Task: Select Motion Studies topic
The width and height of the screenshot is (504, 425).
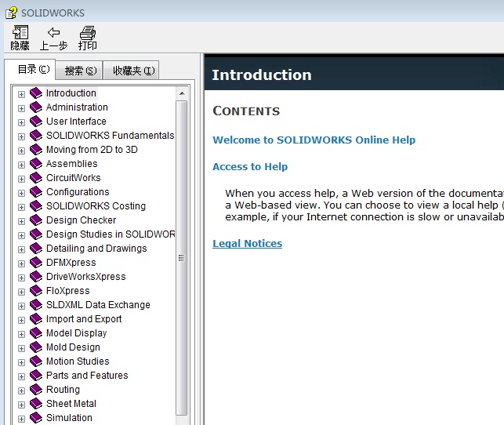Action: pyautogui.click(x=78, y=361)
